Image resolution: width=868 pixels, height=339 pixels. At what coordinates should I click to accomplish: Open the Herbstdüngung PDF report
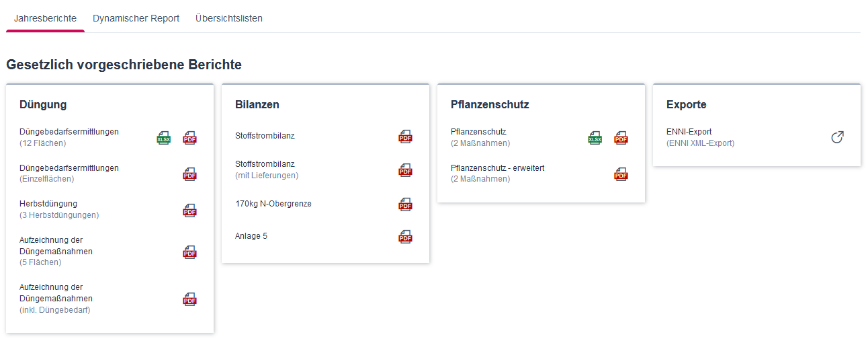tap(190, 209)
